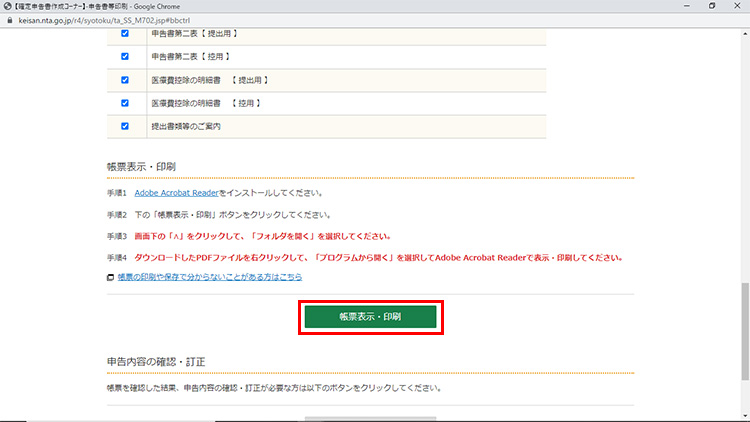Click the scrollbar track above the thumb
This screenshot has height=422, width=750.
pyautogui.click(x=744, y=150)
